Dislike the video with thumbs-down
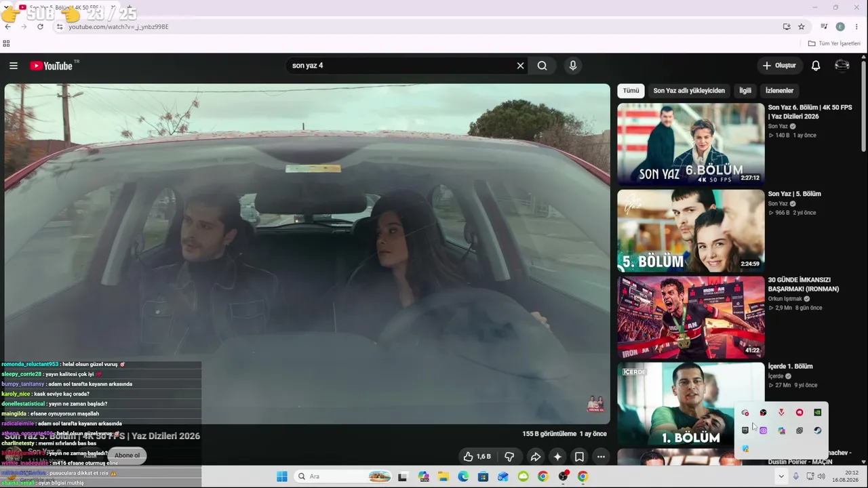This screenshot has width=868, height=488. tap(509, 457)
